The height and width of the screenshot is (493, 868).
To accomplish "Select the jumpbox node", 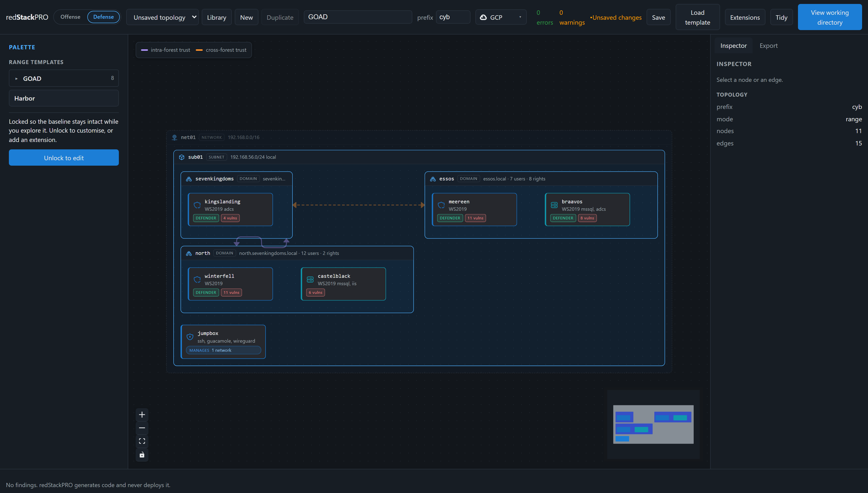I will [x=223, y=342].
